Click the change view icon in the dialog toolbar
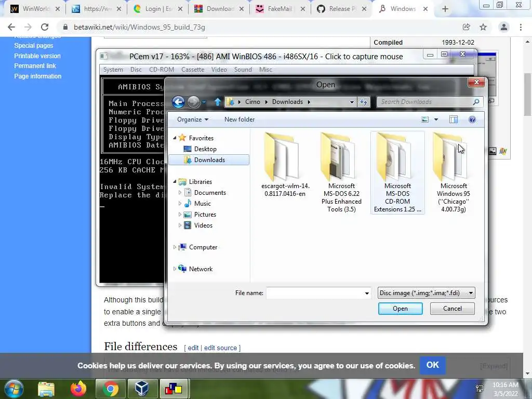Image resolution: width=532 pixels, height=399 pixels. (425, 119)
